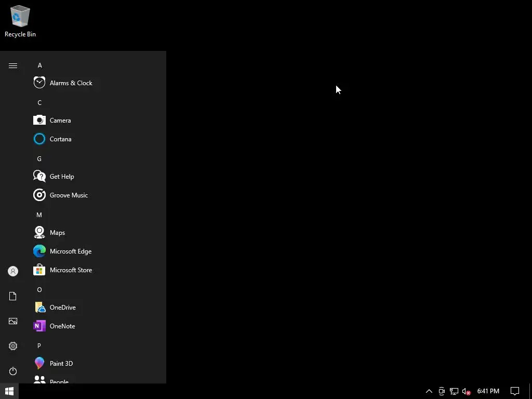
Task: Click the Recycle Bin caption text
Action: (20, 34)
